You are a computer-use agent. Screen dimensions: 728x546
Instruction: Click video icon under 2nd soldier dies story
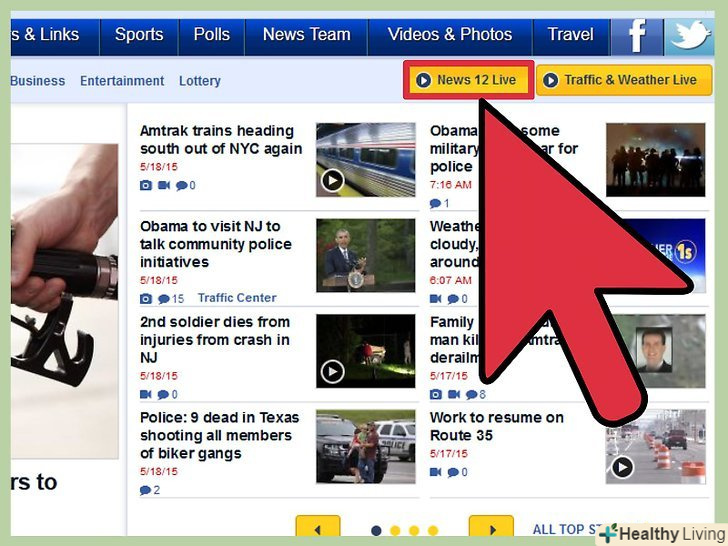(146, 394)
